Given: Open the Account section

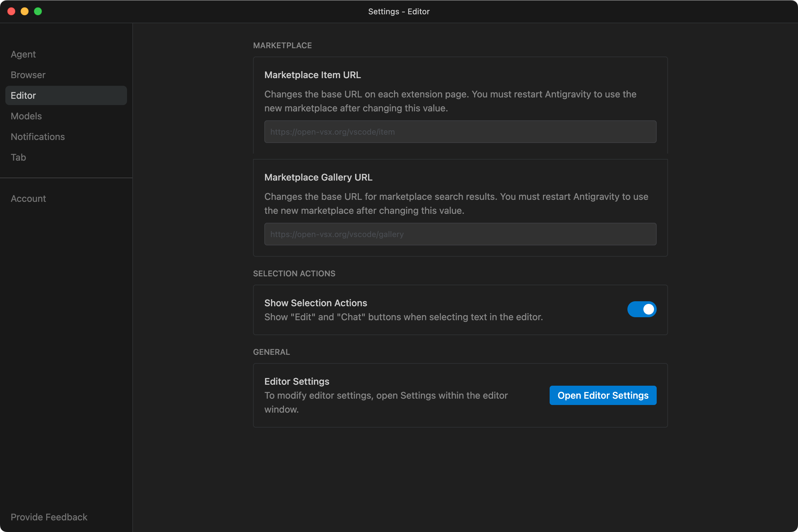Looking at the screenshot, I should [x=28, y=199].
